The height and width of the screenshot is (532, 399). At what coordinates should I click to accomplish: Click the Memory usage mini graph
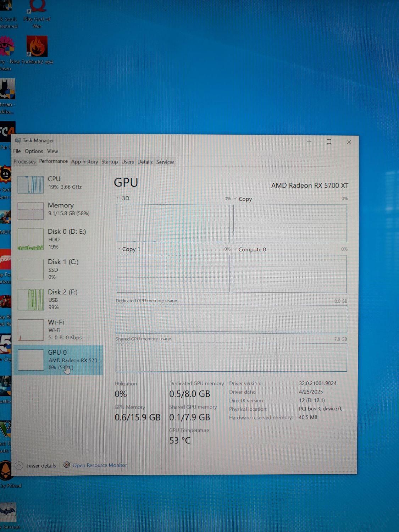click(31, 211)
